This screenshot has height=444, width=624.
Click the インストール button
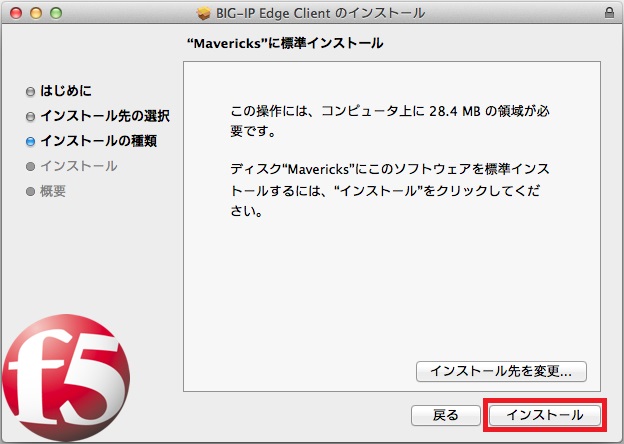544,415
